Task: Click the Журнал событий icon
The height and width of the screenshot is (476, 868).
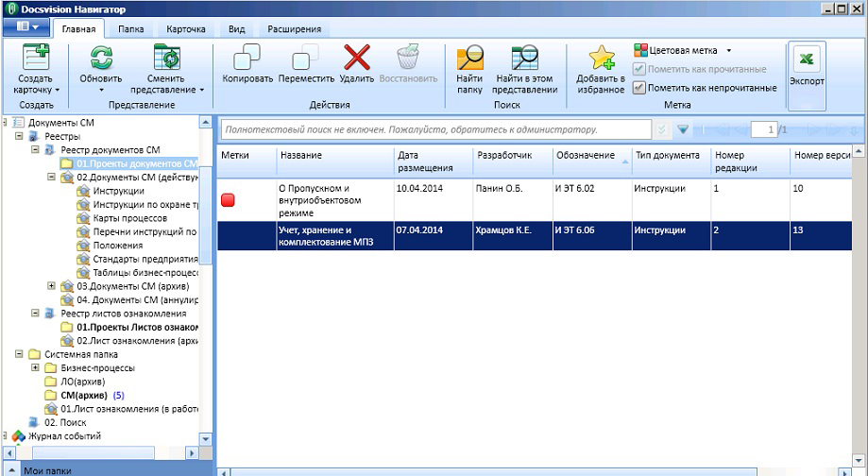Action: [x=19, y=436]
